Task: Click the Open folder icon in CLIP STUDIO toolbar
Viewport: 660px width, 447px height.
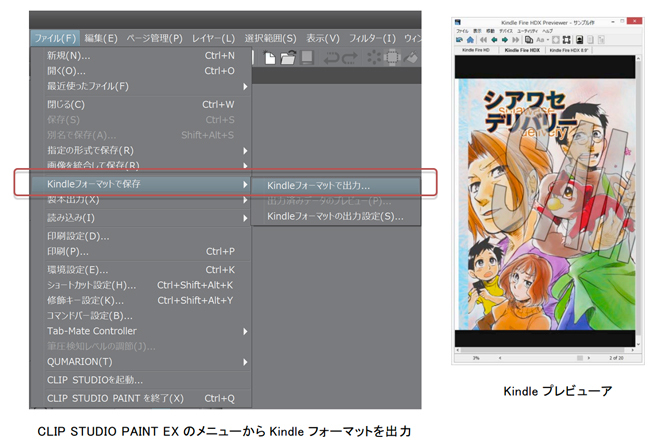Action: (x=288, y=58)
